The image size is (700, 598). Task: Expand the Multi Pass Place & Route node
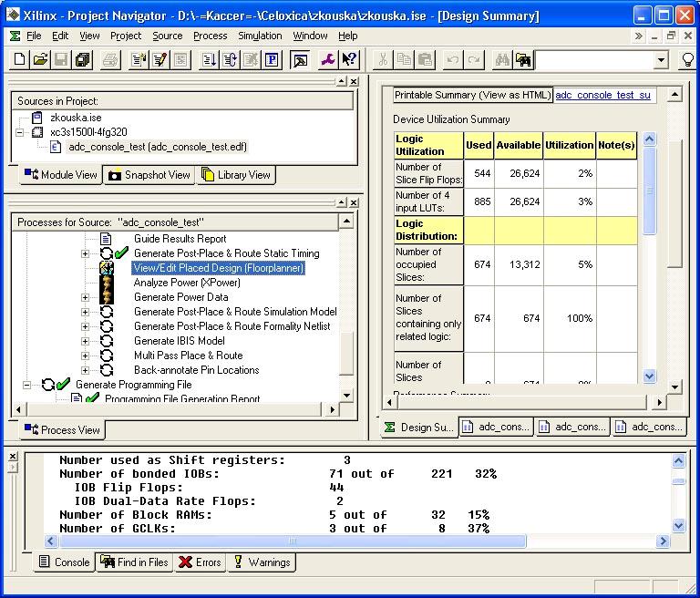tap(85, 356)
